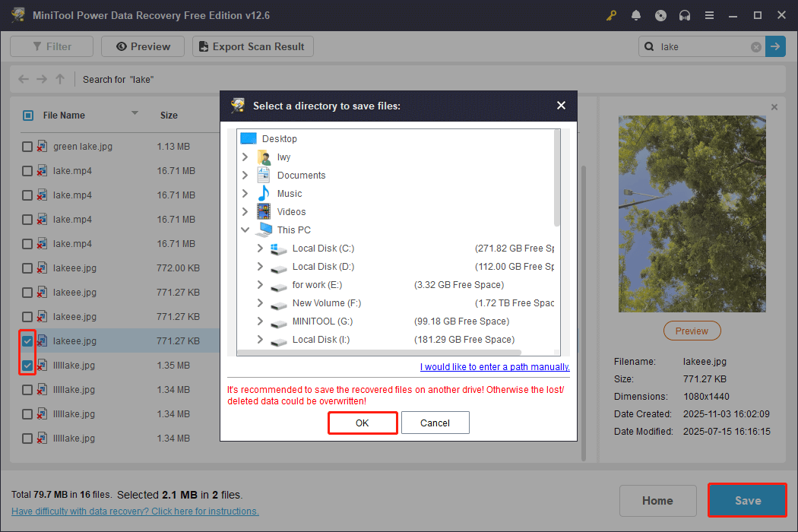Uncheck the selected lakeee.jpg checkbox
This screenshot has height=532, width=798.
point(27,340)
